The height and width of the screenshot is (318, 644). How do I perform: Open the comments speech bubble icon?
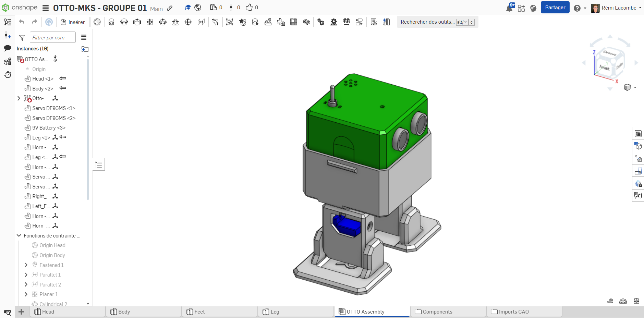tap(8, 48)
